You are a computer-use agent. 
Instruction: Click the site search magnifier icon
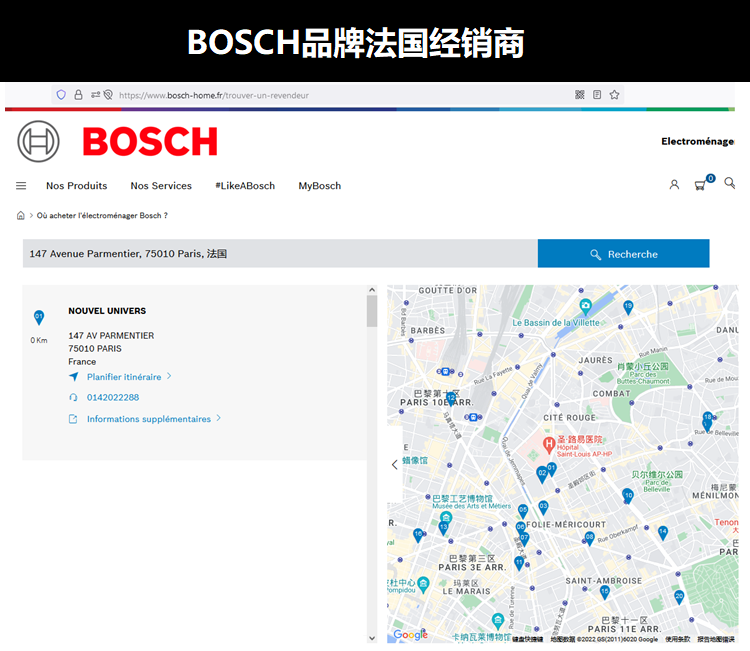[729, 183]
